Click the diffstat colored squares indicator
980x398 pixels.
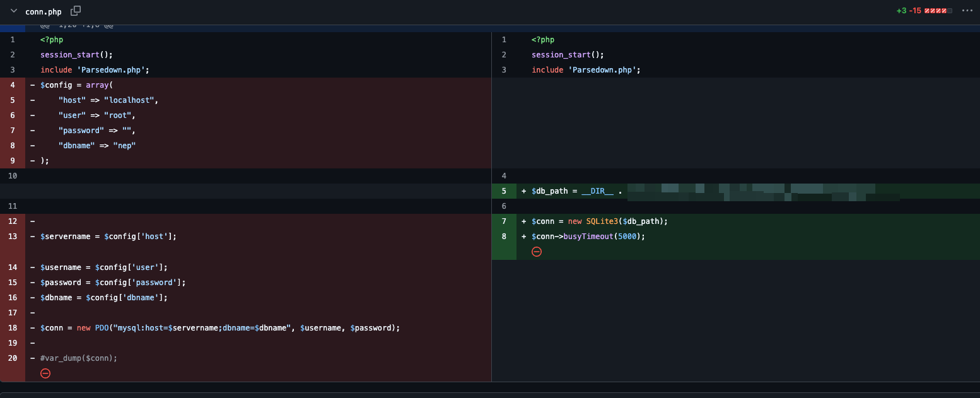(938, 11)
